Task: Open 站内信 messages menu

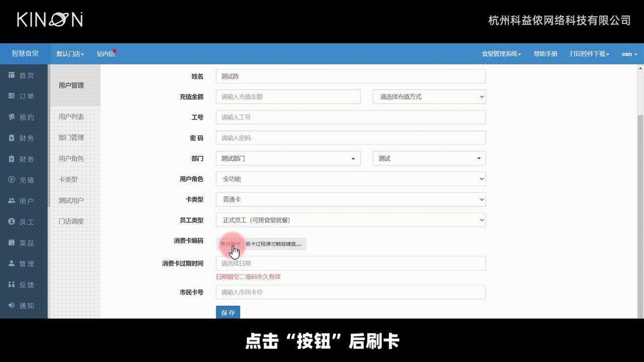Action: (106, 54)
